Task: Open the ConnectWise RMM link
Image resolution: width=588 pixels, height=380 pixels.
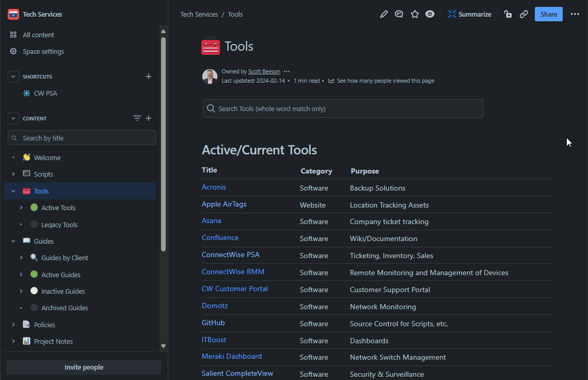Action: pos(232,272)
